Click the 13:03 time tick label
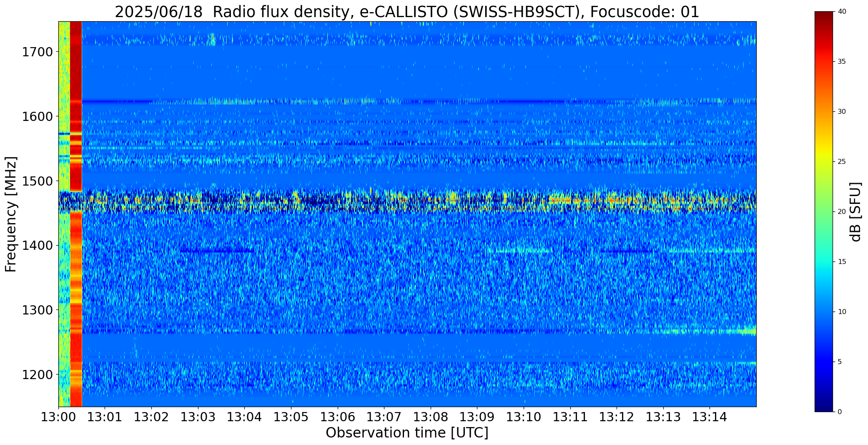Viewport: 868px width, 445px height. coord(198,417)
